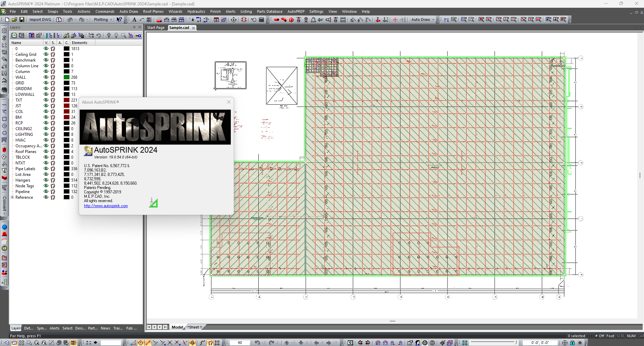Open the autosprink.com website link

tap(106, 206)
